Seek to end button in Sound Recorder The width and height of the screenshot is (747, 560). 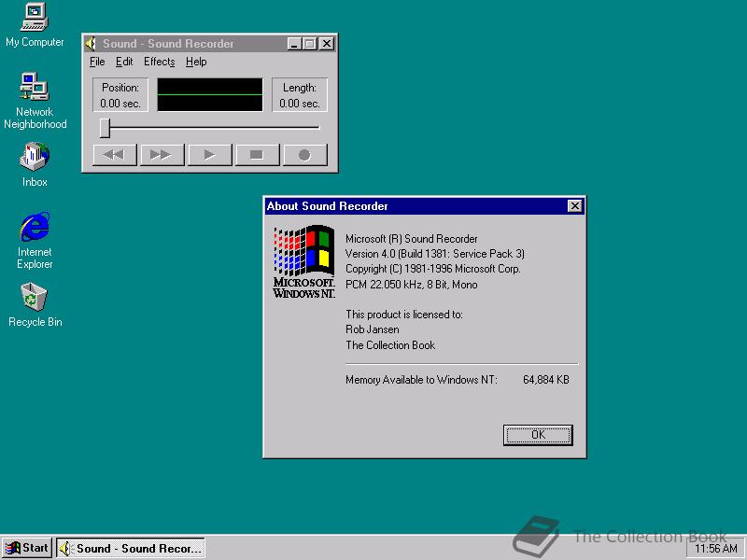(162, 155)
